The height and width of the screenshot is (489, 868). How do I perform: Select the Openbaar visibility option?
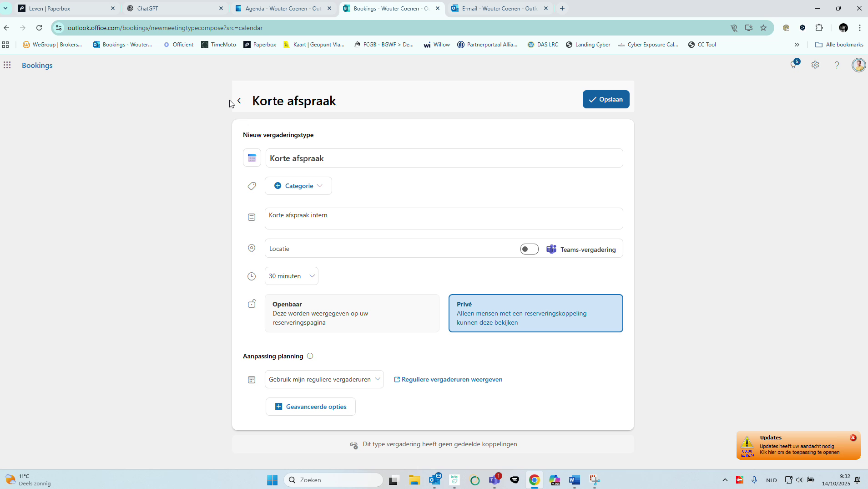tap(352, 313)
